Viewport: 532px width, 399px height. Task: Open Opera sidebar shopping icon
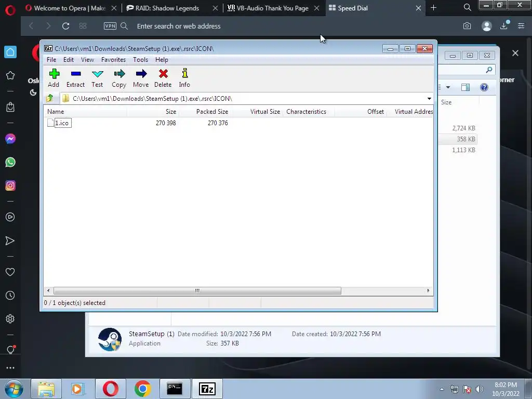point(10,107)
